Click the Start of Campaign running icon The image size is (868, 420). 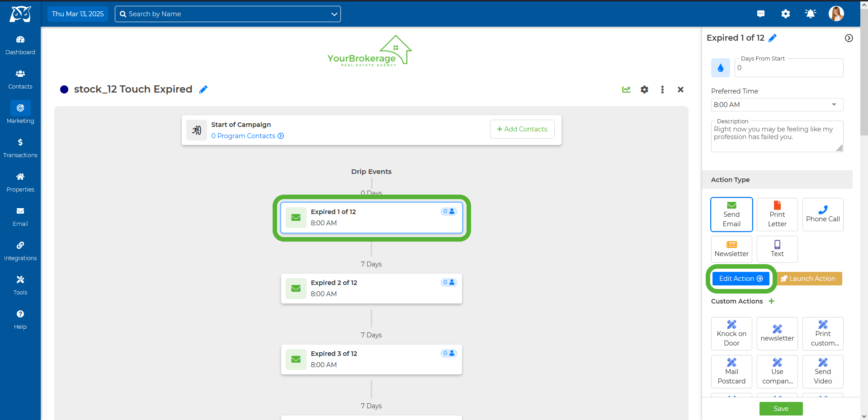coord(197,130)
